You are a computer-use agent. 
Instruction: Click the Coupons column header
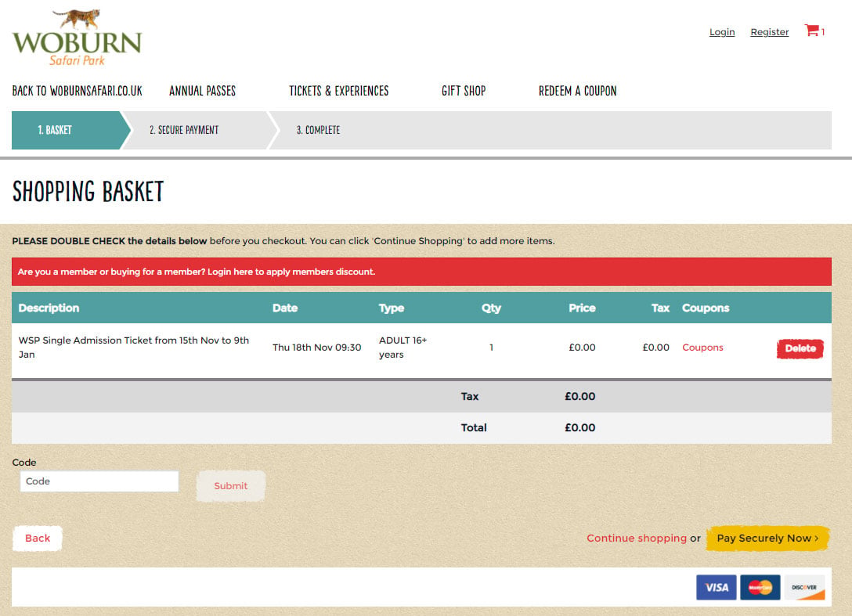(706, 308)
